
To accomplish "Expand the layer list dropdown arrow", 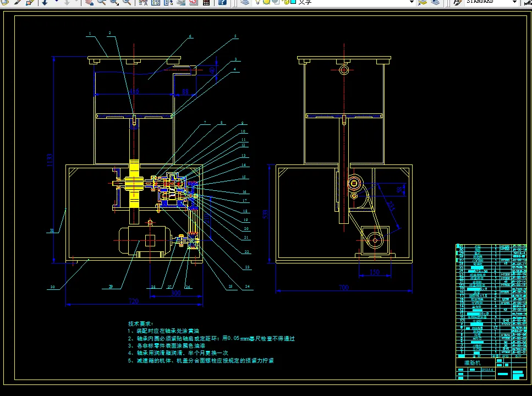I will (x=412, y=2).
